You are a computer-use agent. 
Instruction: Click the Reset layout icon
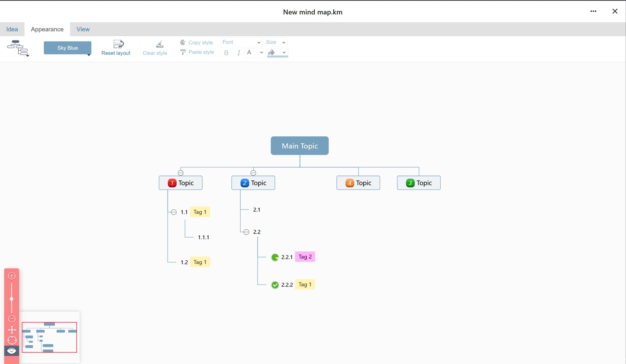point(118,44)
